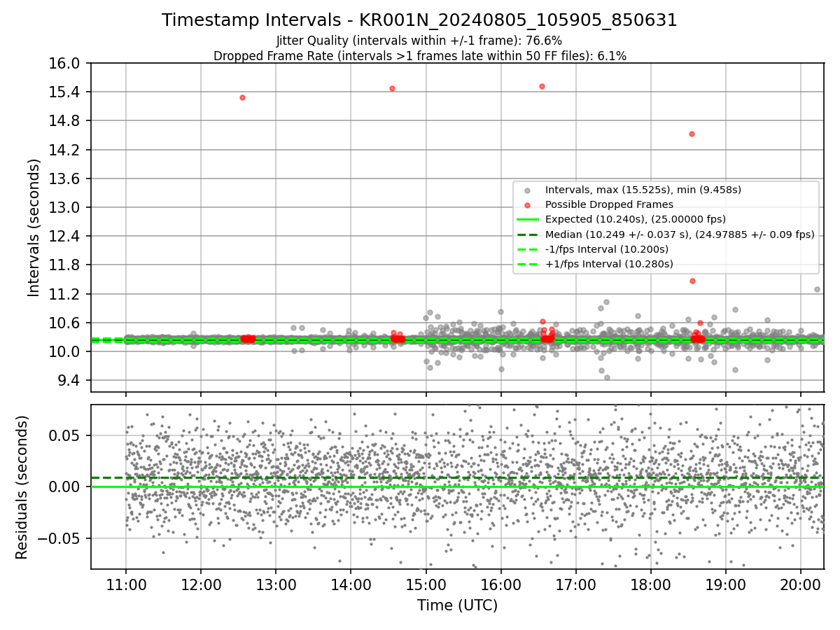Screen dimensions: 840x630
Task: Click the '20:00' time tick label
Action: [801, 584]
